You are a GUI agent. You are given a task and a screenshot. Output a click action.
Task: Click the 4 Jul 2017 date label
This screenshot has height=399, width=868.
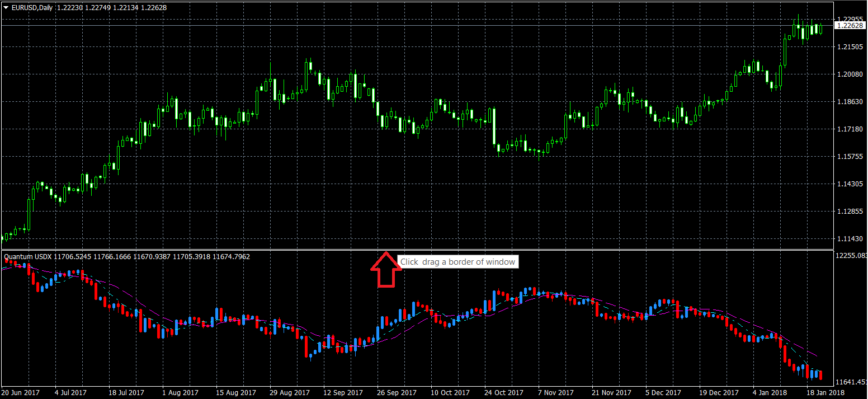click(70, 393)
